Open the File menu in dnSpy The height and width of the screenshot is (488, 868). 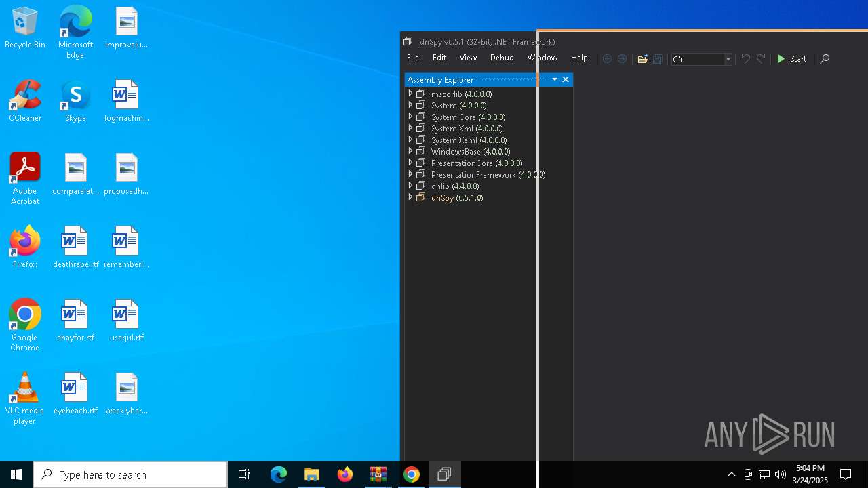[413, 58]
